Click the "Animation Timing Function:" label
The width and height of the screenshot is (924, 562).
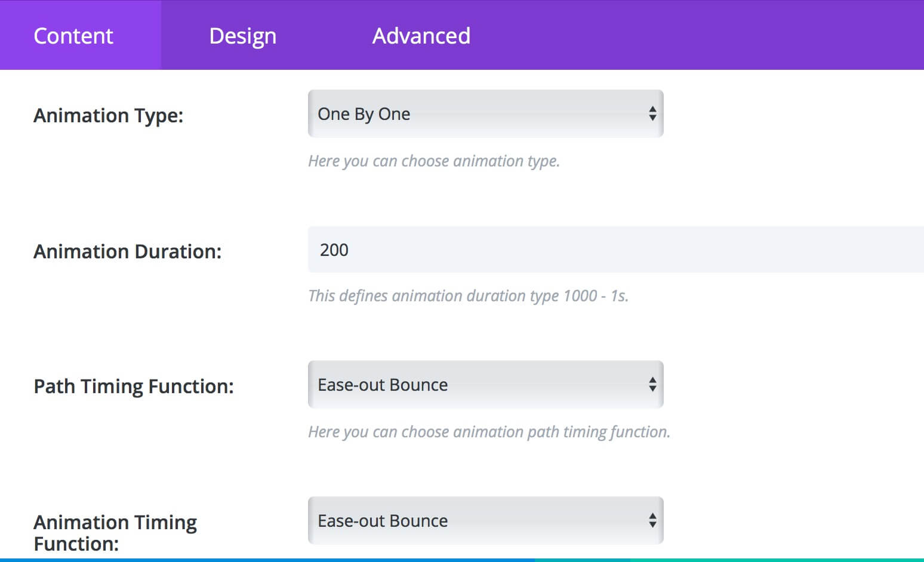coord(115,533)
